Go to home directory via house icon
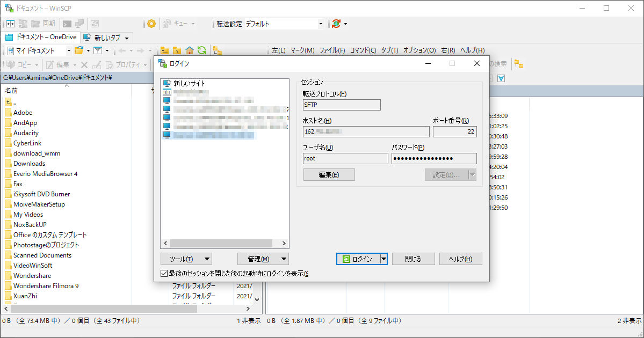Viewport: 644px width, 338px height. click(189, 50)
